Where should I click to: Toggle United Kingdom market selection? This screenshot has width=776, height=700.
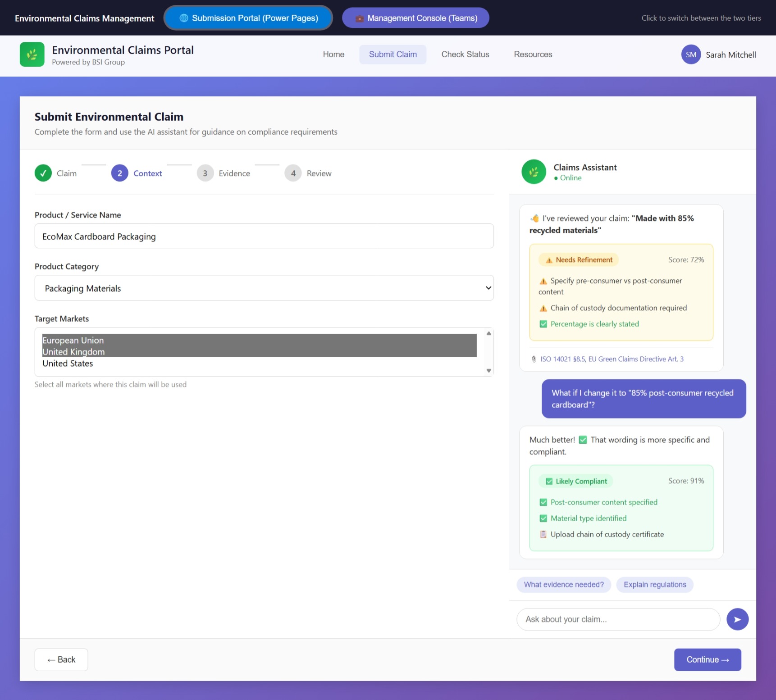pos(73,352)
